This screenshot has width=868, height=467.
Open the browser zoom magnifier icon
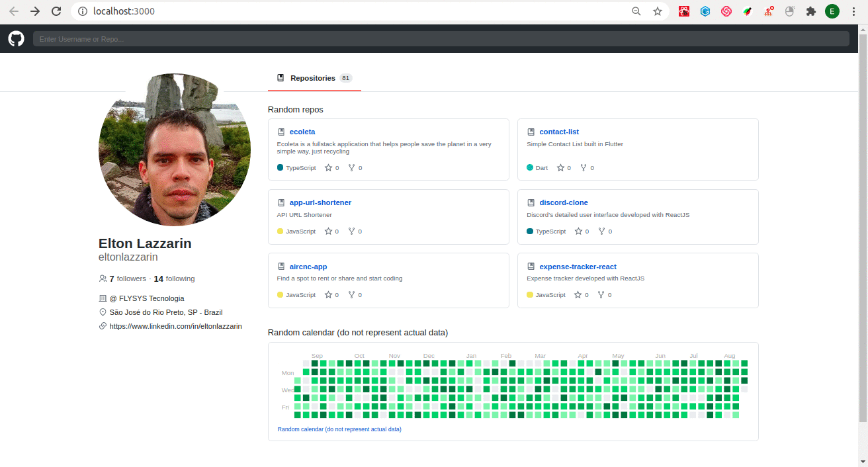636,11
